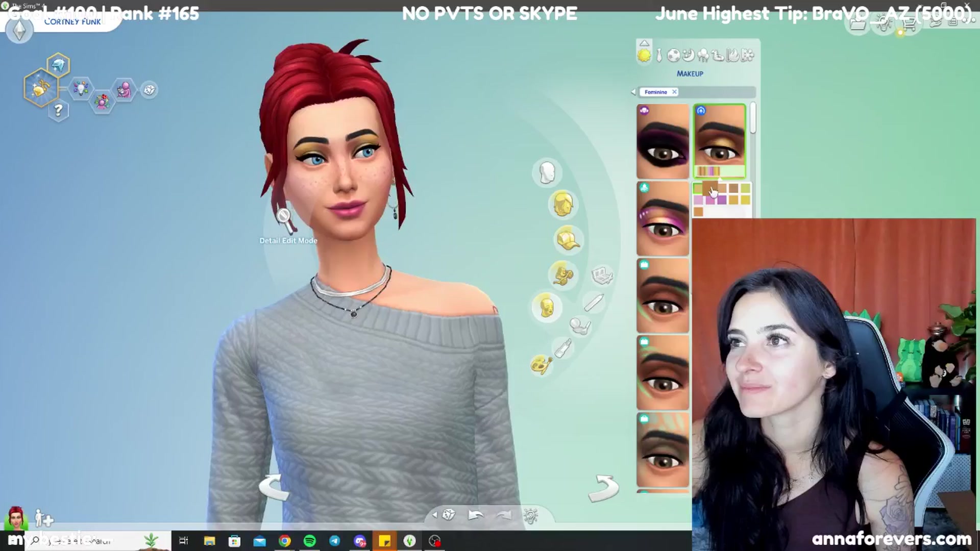Expand the randomize options arrow beside the dice
This screenshot has height=551, width=980.
(435, 515)
